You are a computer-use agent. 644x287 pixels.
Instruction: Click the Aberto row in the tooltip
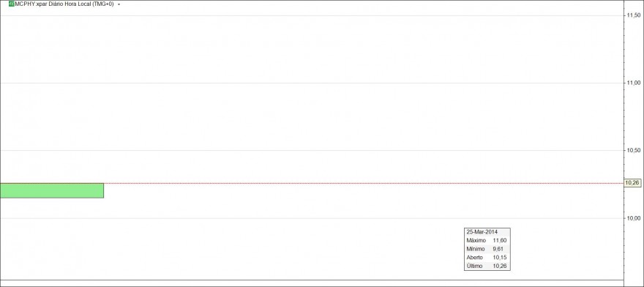click(487, 258)
